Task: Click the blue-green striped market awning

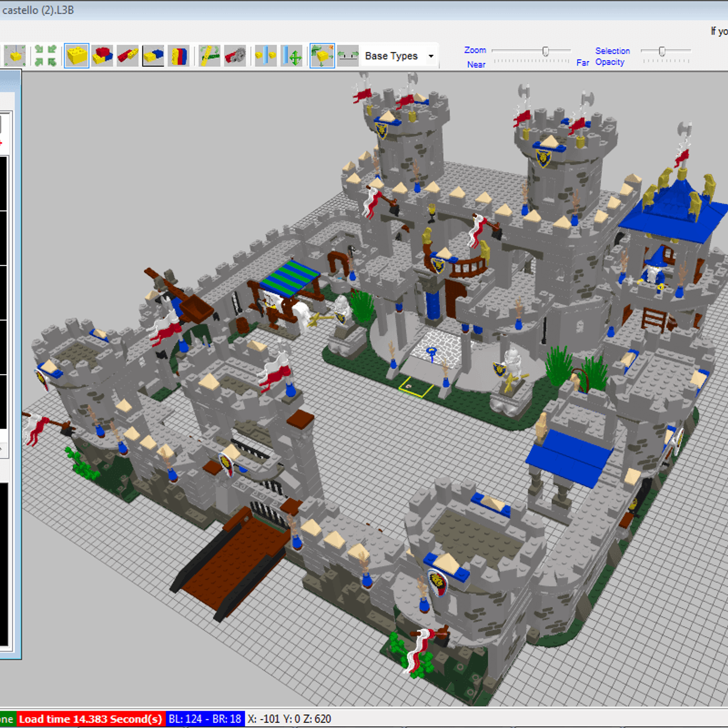Action: coord(291,278)
